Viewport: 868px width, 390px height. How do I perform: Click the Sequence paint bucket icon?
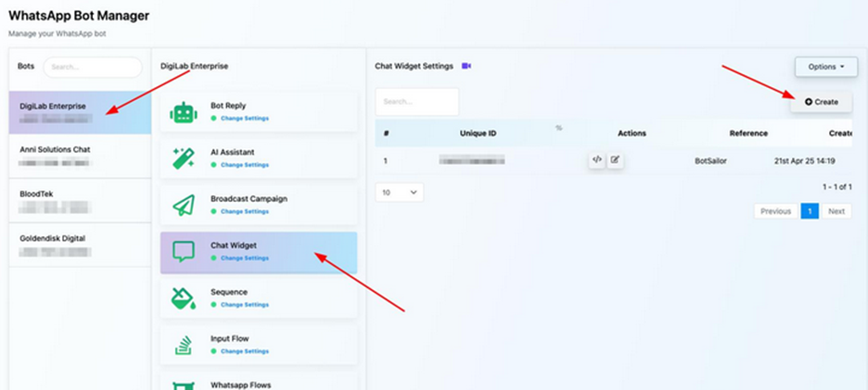click(x=184, y=297)
